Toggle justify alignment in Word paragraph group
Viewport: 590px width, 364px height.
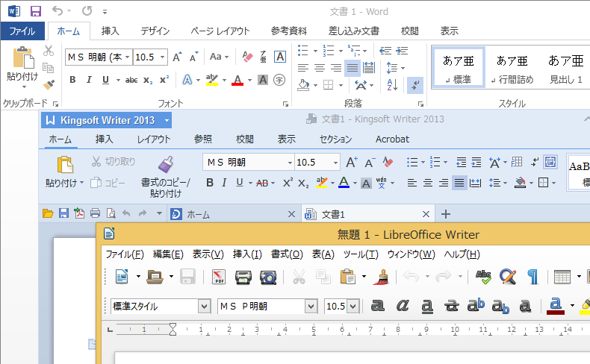[353, 68]
